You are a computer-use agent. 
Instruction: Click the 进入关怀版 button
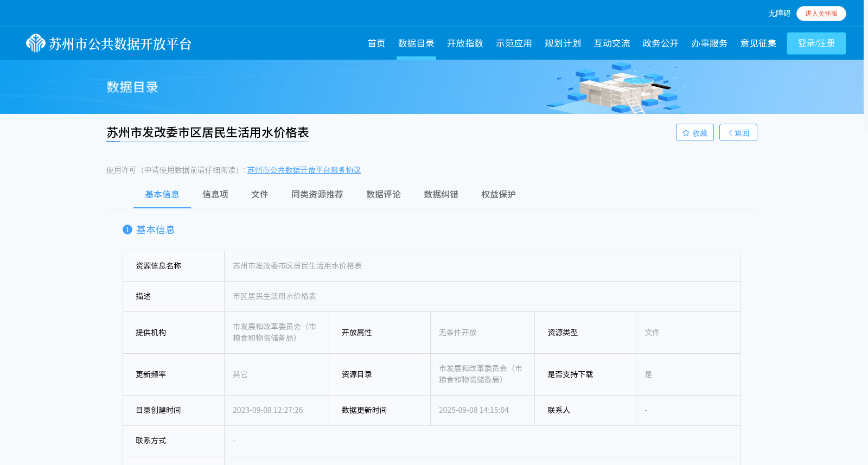(x=821, y=14)
